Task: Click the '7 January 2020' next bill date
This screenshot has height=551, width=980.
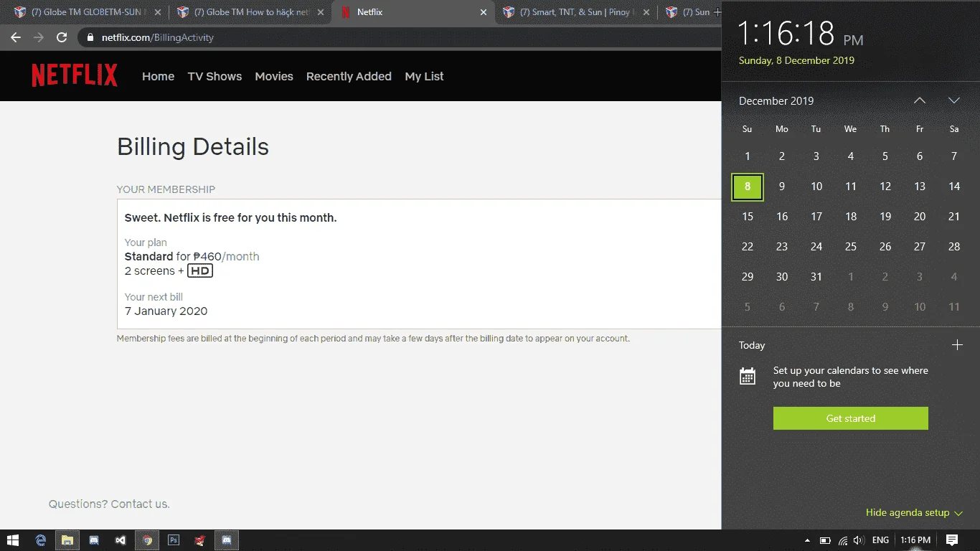Action: coord(166,311)
